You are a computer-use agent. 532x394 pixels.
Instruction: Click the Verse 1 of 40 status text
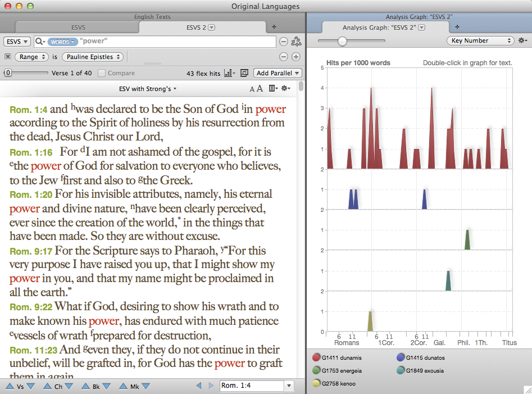coord(71,73)
